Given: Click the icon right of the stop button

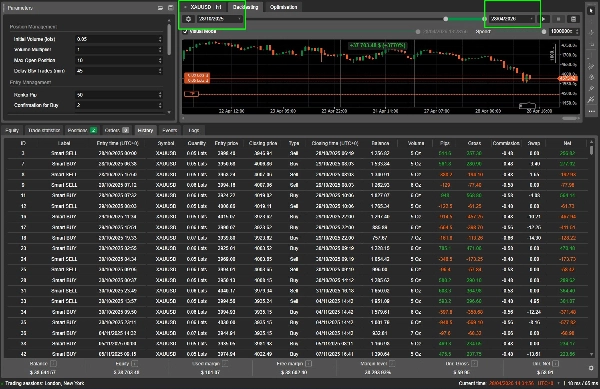Looking at the screenshot, I should pos(573,19).
